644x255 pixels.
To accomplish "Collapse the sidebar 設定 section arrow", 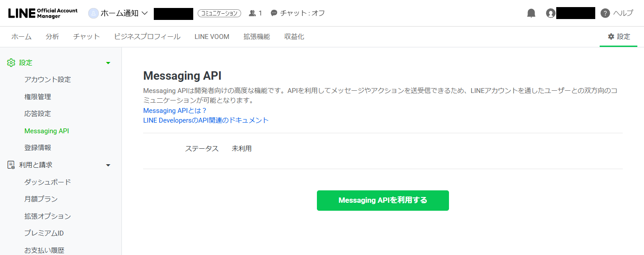I will [108, 63].
